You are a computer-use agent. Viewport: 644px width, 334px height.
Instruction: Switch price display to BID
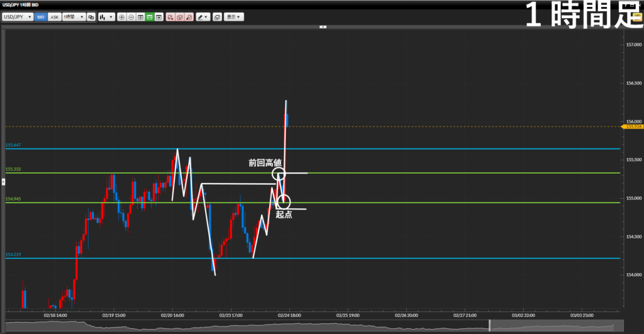tap(41, 17)
